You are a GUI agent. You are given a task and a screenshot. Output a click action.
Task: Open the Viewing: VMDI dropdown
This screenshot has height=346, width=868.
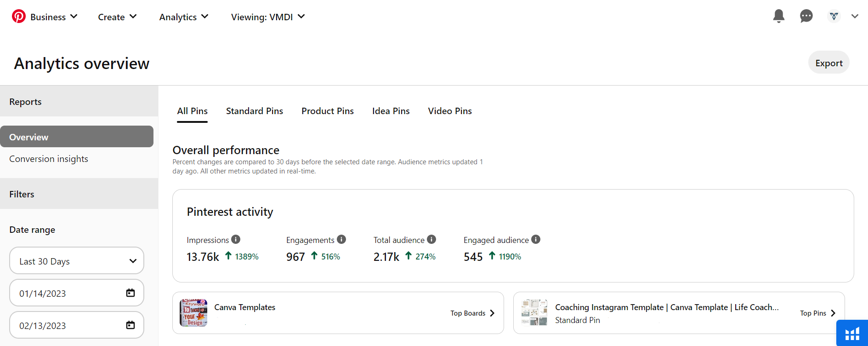268,17
